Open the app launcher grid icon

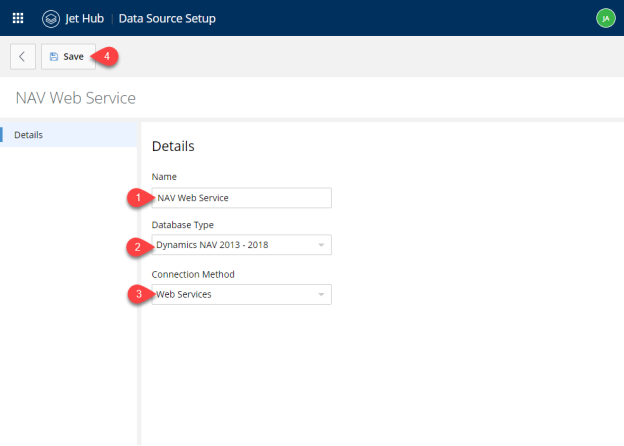pos(18,18)
